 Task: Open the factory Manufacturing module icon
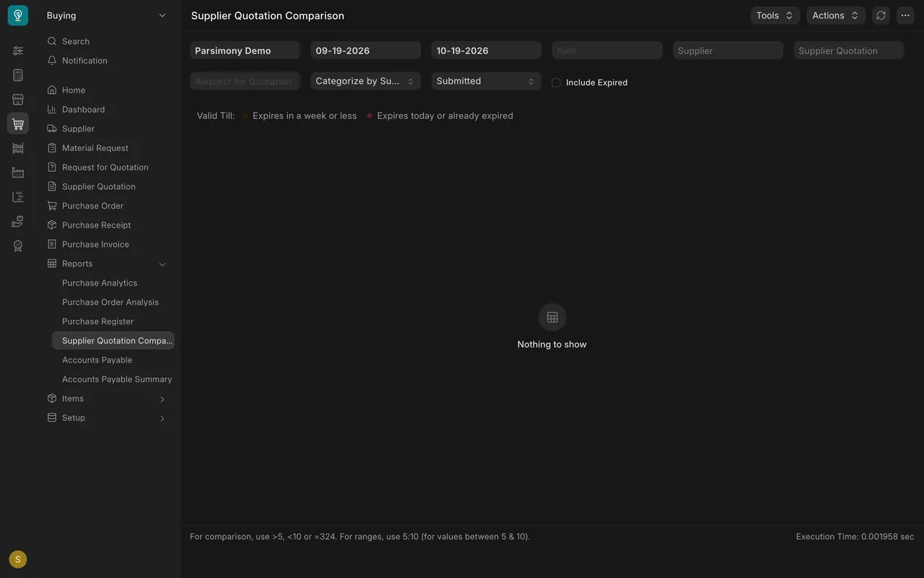click(x=18, y=173)
